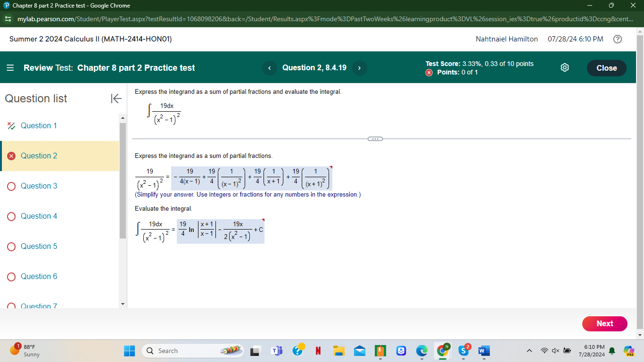Click the volume tray icon
This screenshot has height=362, width=644.
click(556, 351)
